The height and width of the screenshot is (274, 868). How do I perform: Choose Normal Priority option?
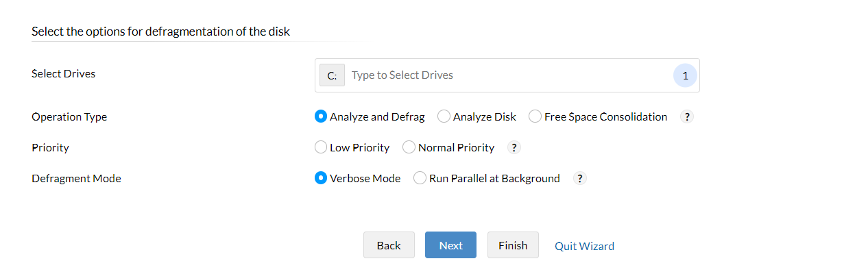[409, 148]
